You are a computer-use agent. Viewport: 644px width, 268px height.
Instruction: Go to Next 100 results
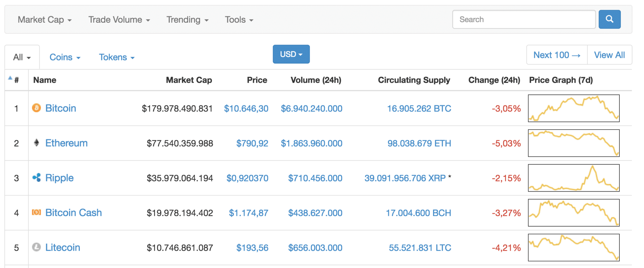[557, 55]
